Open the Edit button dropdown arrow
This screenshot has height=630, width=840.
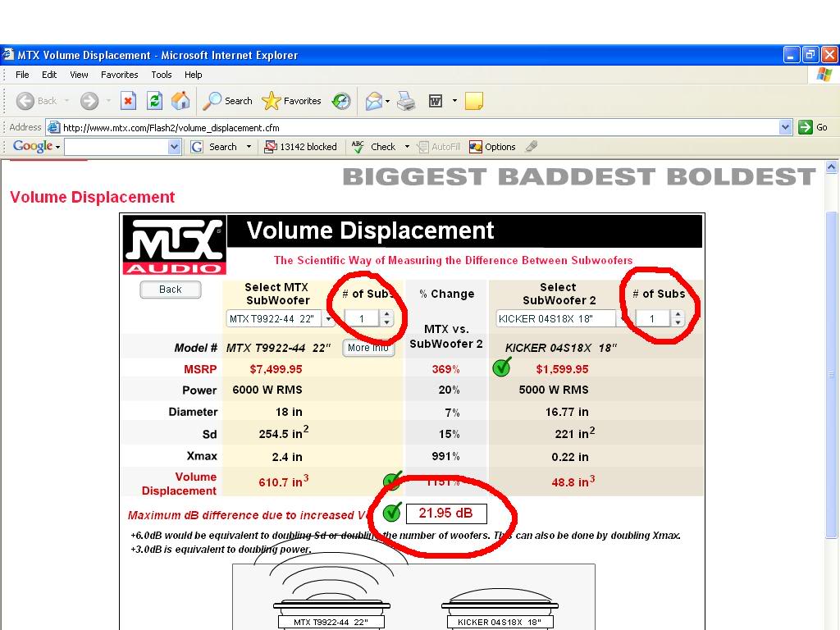[x=454, y=101]
